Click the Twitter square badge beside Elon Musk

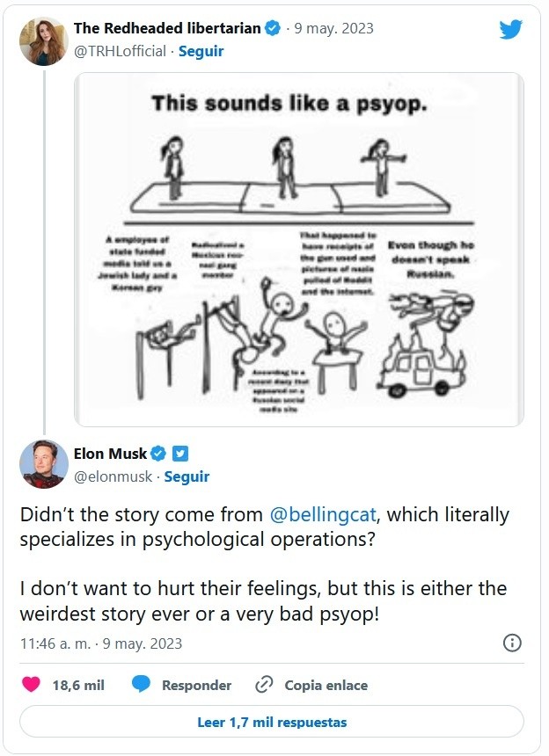pyautogui.click(x=179, y=454)
